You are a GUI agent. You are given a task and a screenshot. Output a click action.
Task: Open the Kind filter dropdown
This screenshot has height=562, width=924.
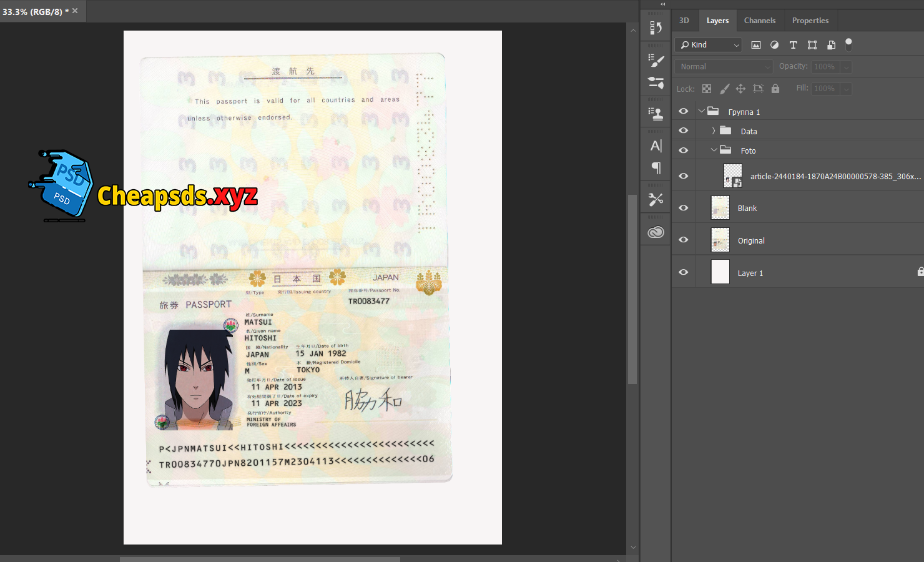coord(708,45)
